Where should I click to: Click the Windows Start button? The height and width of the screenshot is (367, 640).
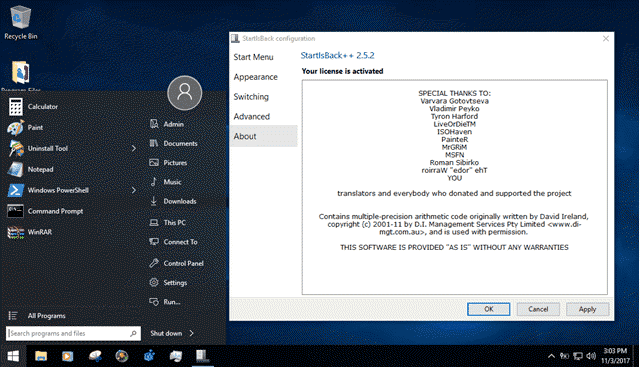coord(13,356)
